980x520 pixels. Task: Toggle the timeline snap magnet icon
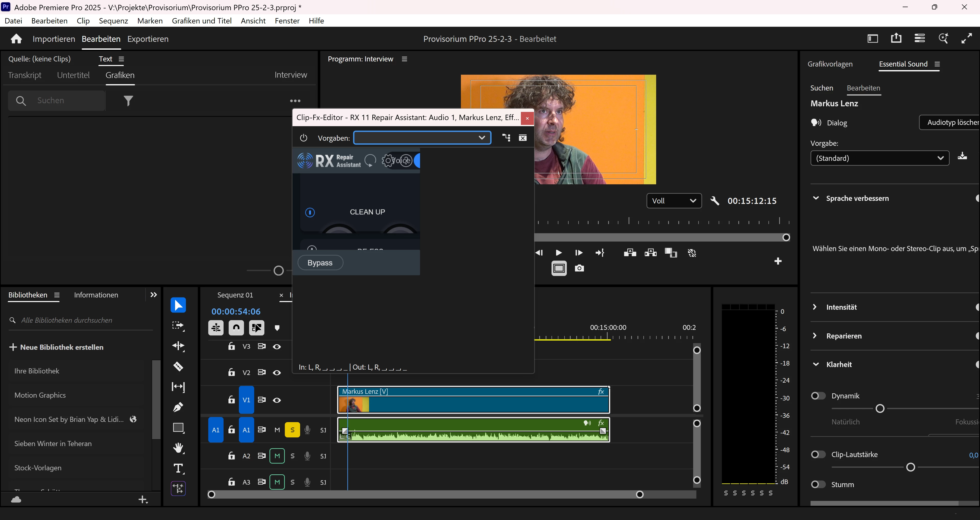pyautogui.click(x=236, y=328)
